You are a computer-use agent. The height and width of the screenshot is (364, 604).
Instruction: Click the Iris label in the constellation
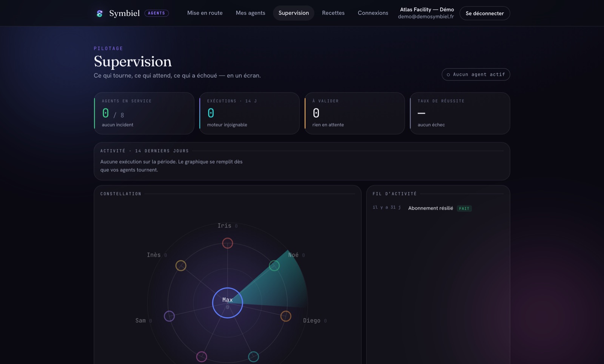pos(224,225)
